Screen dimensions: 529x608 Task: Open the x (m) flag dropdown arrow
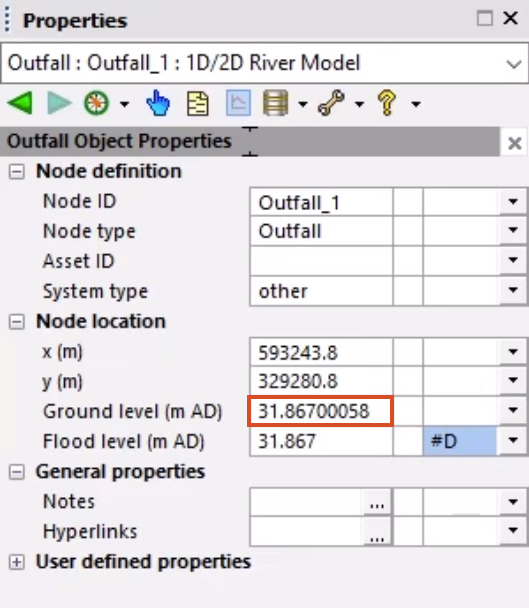coord(513,352)
